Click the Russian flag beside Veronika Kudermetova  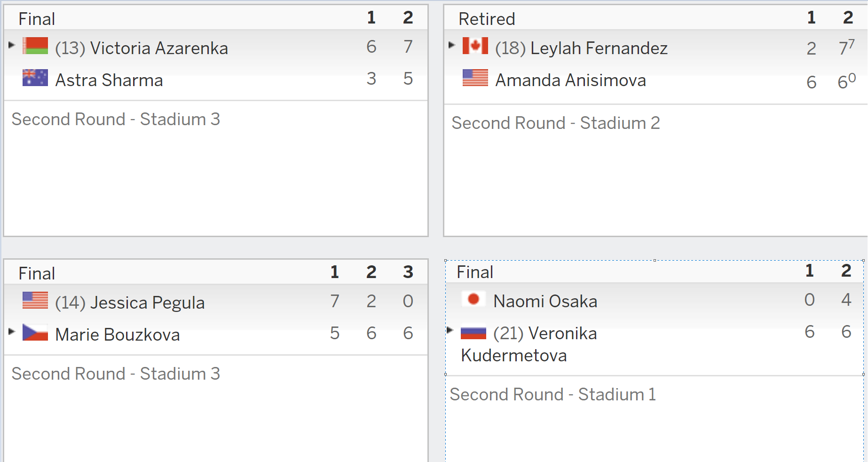473,333
